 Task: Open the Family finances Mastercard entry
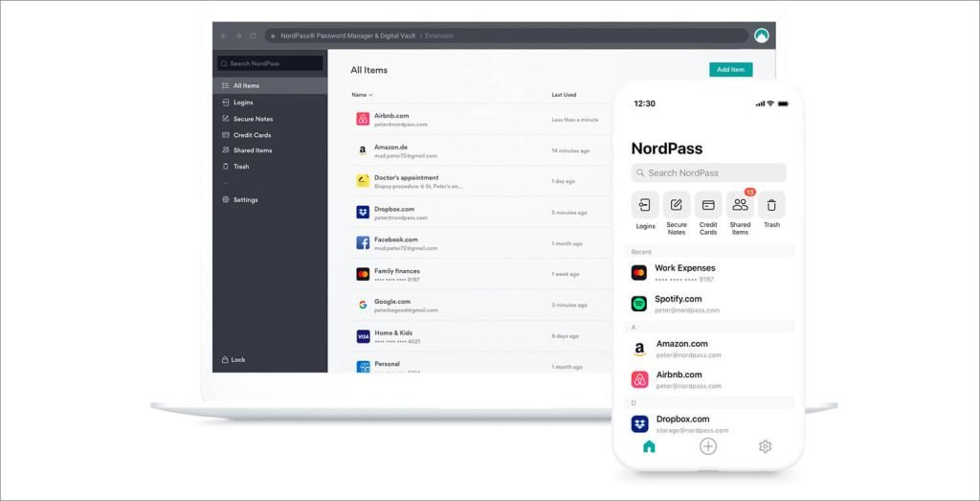tap(481, 274)
